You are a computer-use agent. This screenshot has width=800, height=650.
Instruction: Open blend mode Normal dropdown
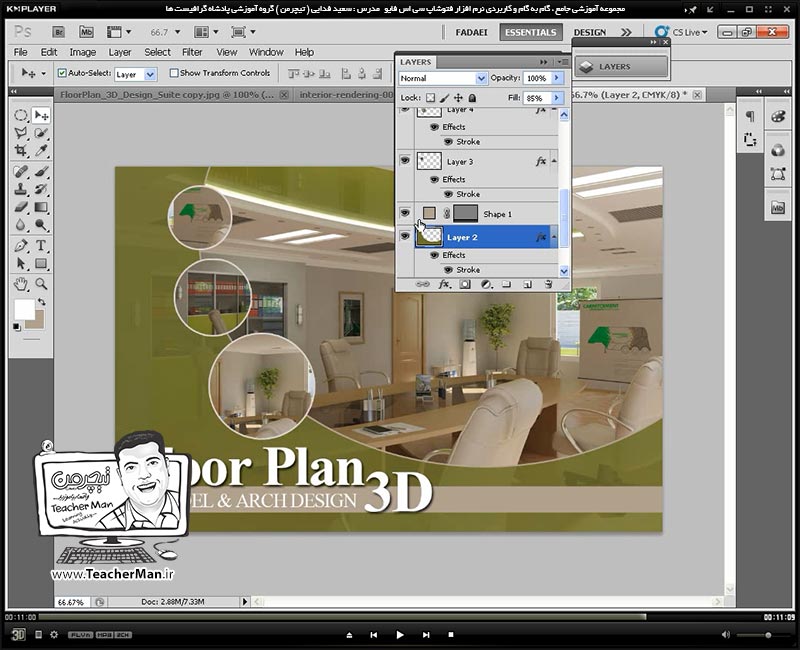coord(481,78)
